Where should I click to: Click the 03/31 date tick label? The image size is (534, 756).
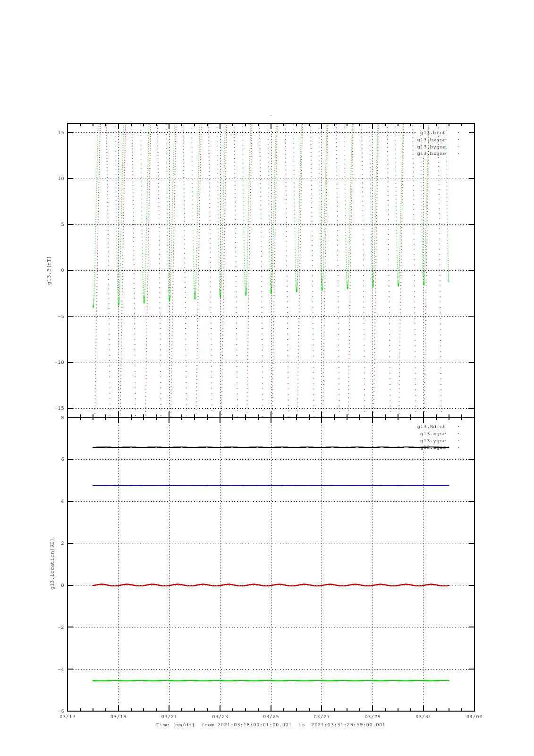click(424, 717)
